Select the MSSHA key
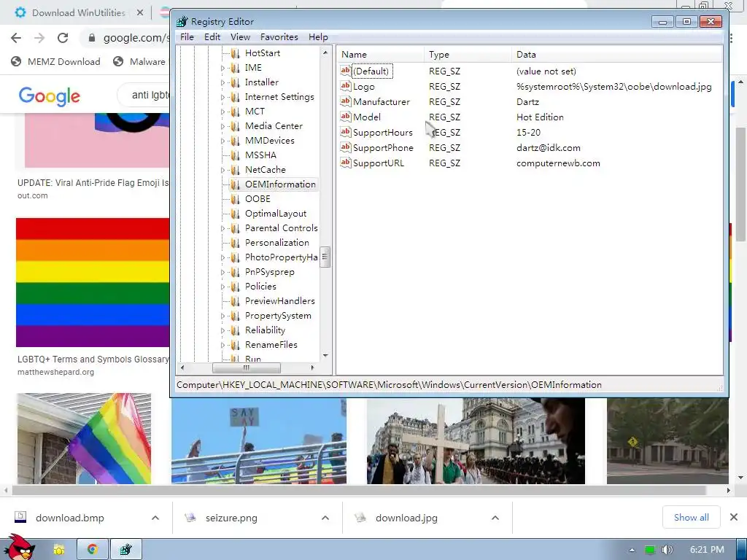 pyautogui.click(x=260, y=155)
